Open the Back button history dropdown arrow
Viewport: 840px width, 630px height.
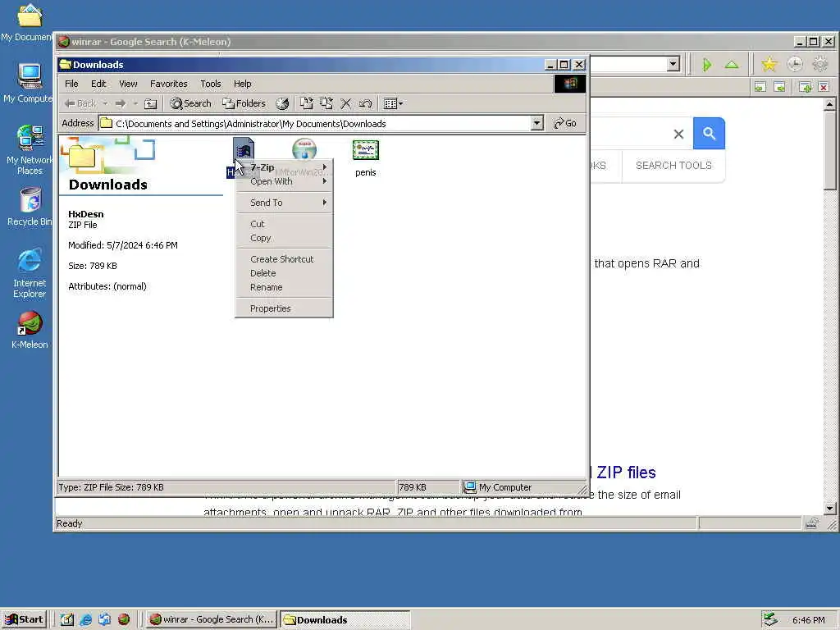pyautogui.click(x=106, y=103)
